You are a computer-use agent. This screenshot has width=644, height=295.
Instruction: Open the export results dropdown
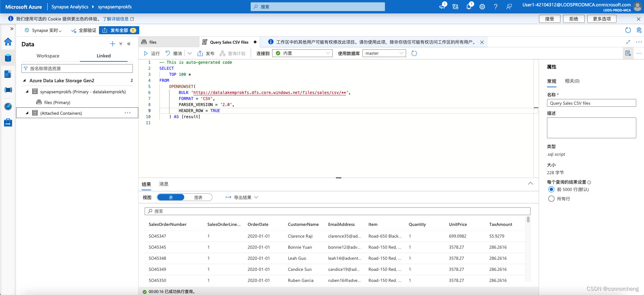[242, 197]
